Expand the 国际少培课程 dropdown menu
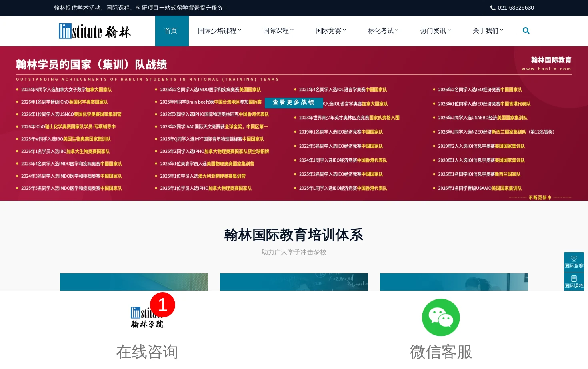Screen dimensions: 588x369 pos(220,31)
